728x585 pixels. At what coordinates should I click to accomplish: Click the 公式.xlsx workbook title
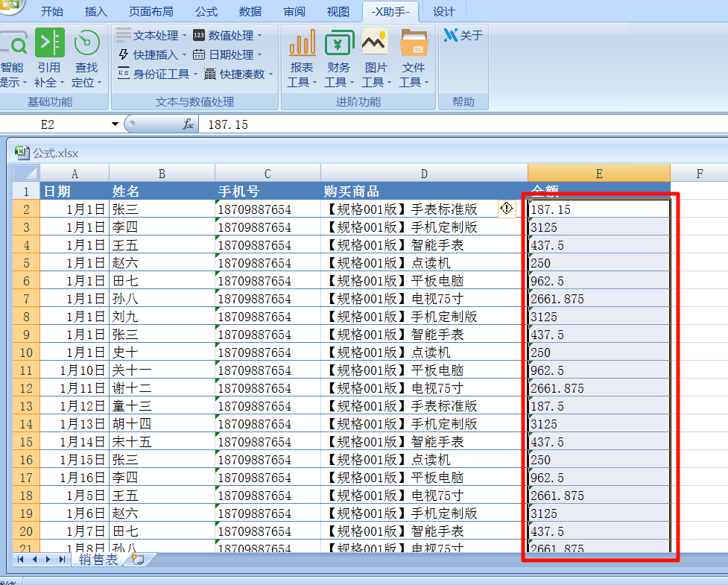pyautogui.click(x=55, y=153)
